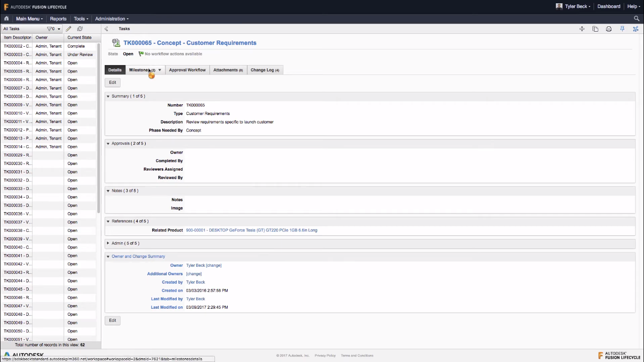Open the Approval Workflow tab
Viewport: 644px width, 362px height.
(187, 70)
